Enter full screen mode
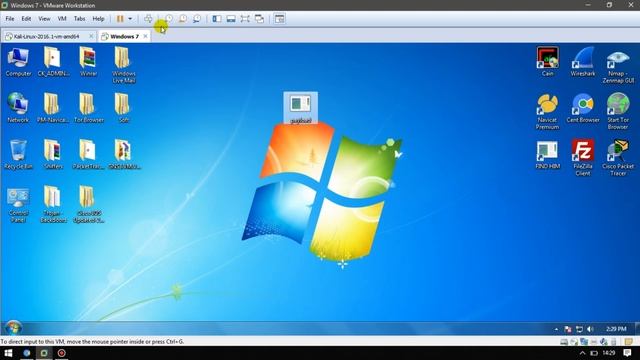The image size is (640, 360). click(x=245, y=19)
